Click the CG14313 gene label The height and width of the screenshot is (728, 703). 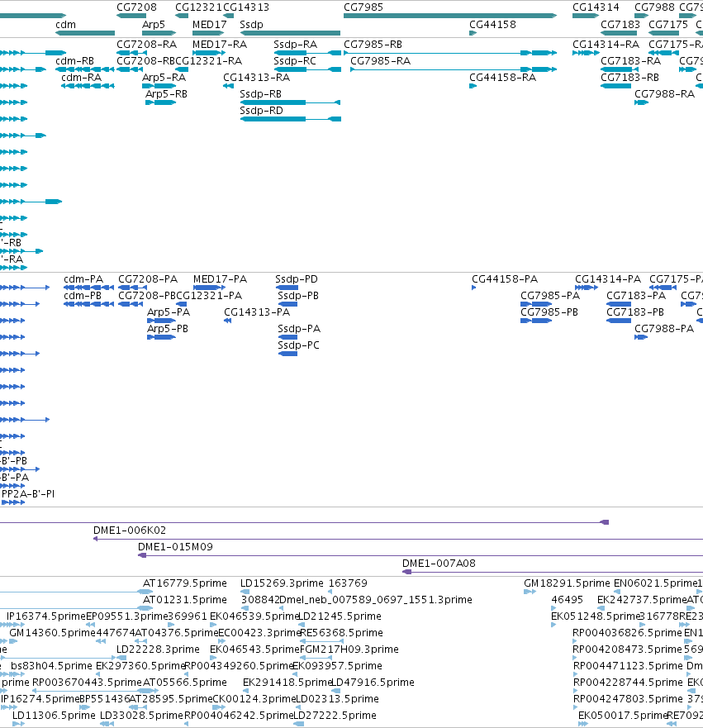click(x=246, y=7)
